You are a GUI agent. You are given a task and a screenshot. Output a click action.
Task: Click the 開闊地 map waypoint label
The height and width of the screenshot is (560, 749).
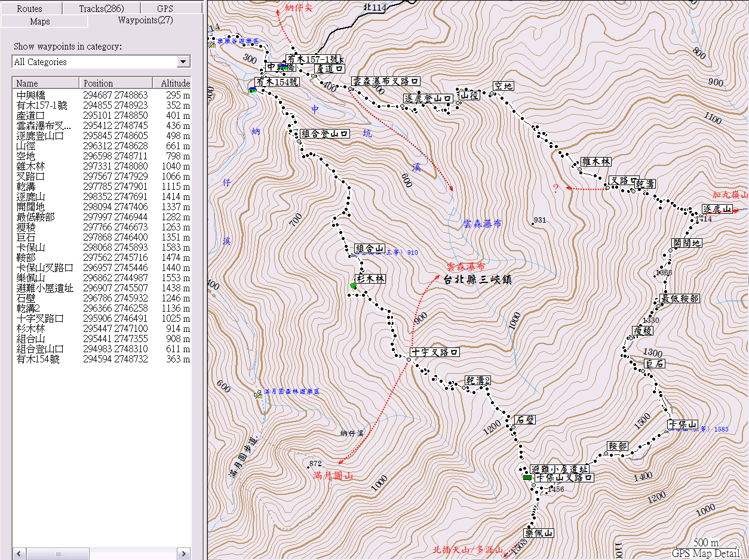tap(687, 243)
